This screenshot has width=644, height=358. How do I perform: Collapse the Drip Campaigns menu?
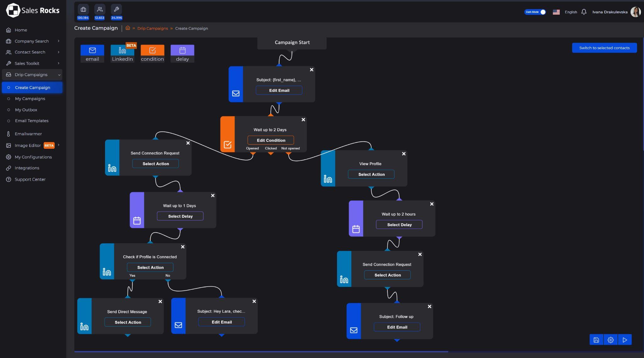pyautogui.click(x=32, y=75)
